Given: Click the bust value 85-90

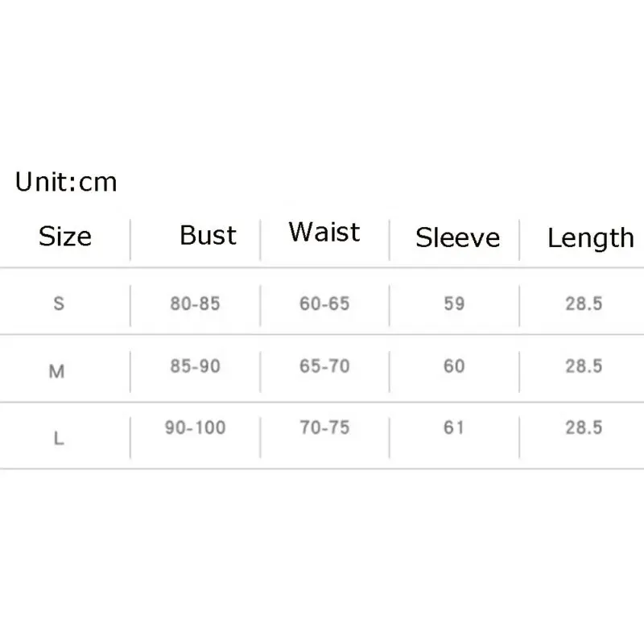Looking at the screenshot, I should tap(195, 366).
